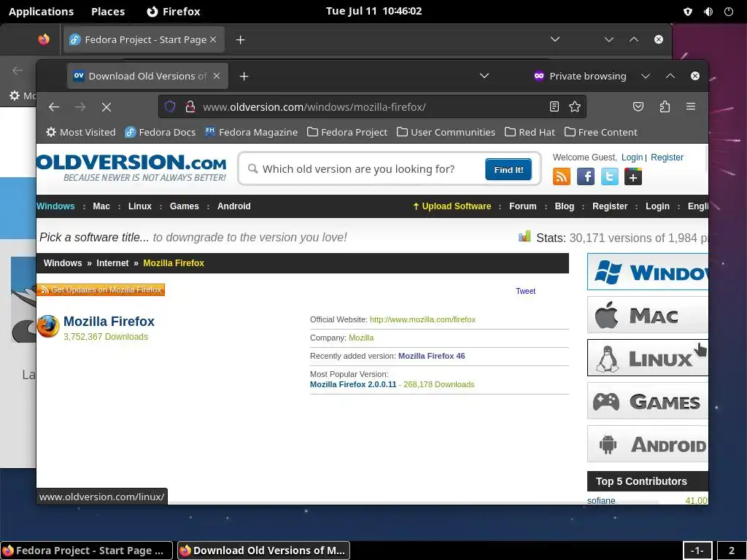Click the stats bar chart icon

(x=525, y=236)
